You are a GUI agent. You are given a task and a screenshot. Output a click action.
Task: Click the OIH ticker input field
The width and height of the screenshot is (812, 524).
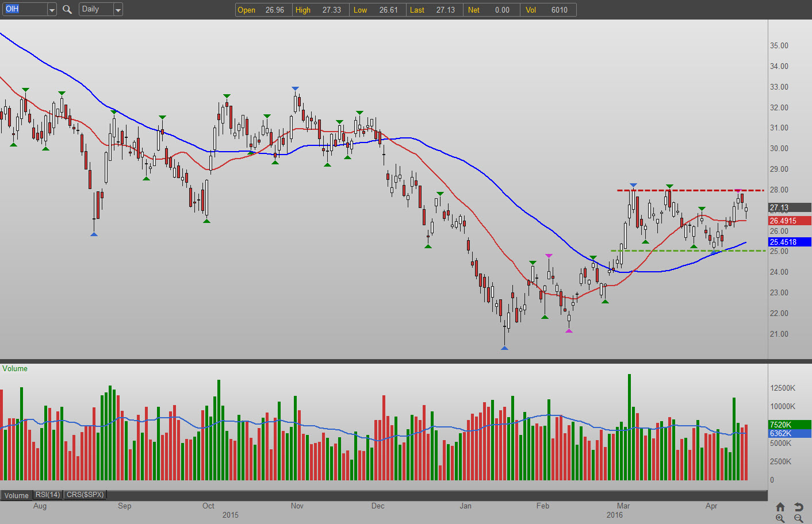24,10
